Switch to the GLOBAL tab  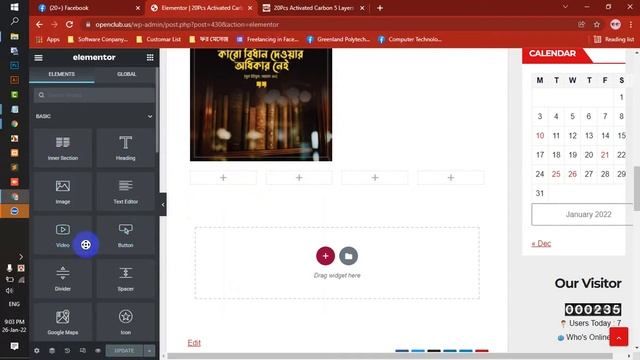pos(127,74)
